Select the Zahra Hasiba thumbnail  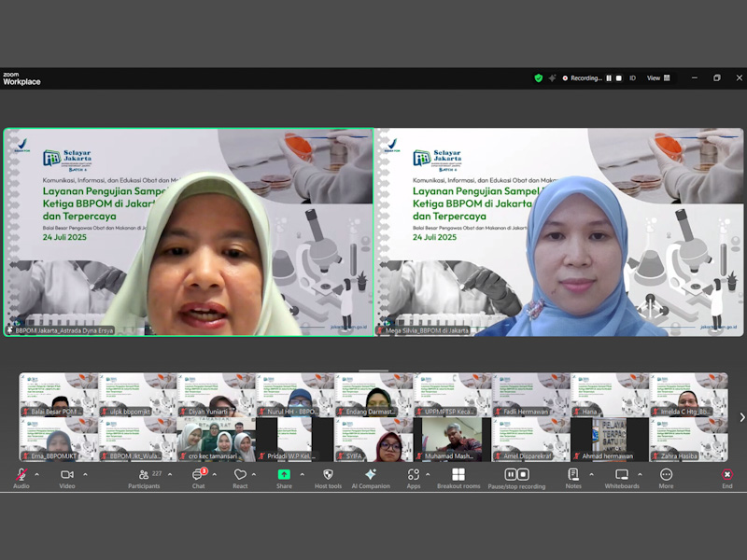tap(688, 440)
